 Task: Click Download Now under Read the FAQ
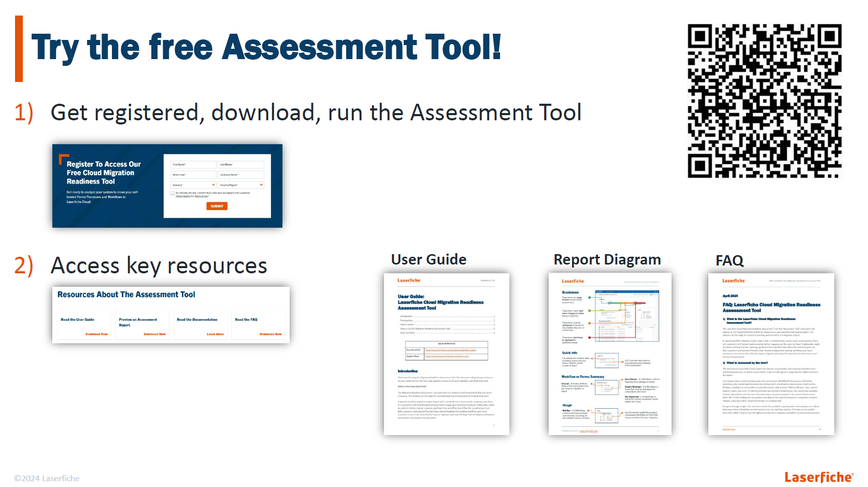tap(271, 334)
